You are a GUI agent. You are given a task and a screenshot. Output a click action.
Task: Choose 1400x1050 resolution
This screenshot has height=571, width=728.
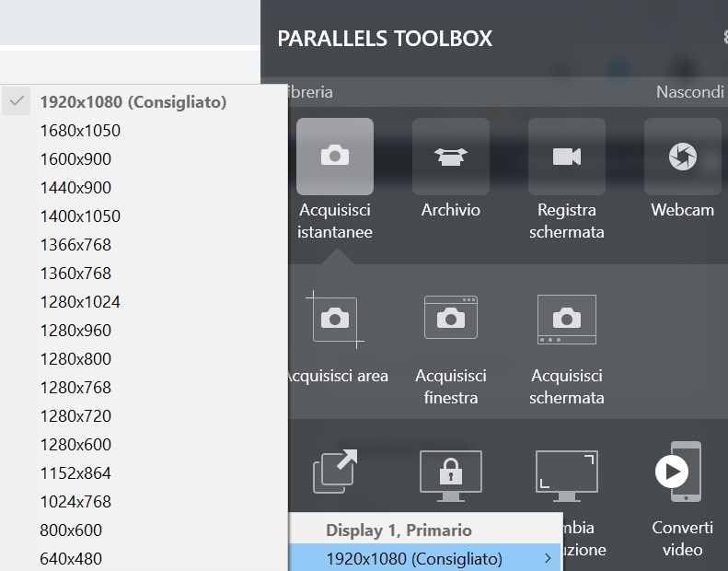pos(144,216)
